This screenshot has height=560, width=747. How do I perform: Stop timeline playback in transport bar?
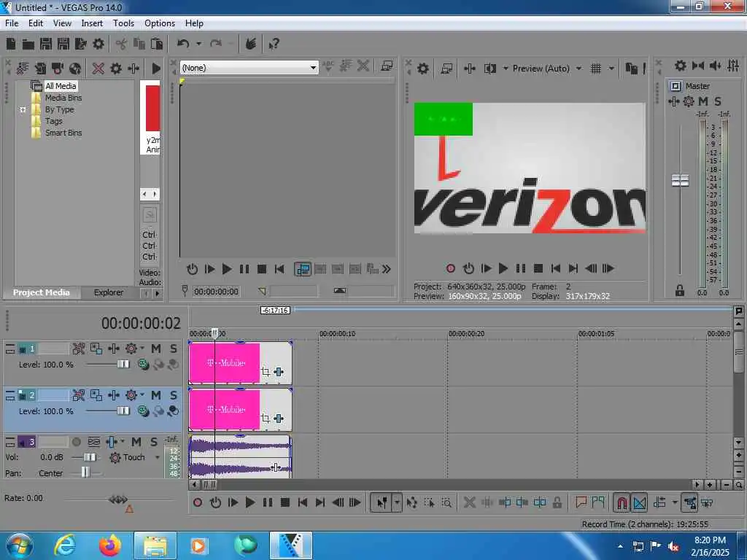pos(285,502)
